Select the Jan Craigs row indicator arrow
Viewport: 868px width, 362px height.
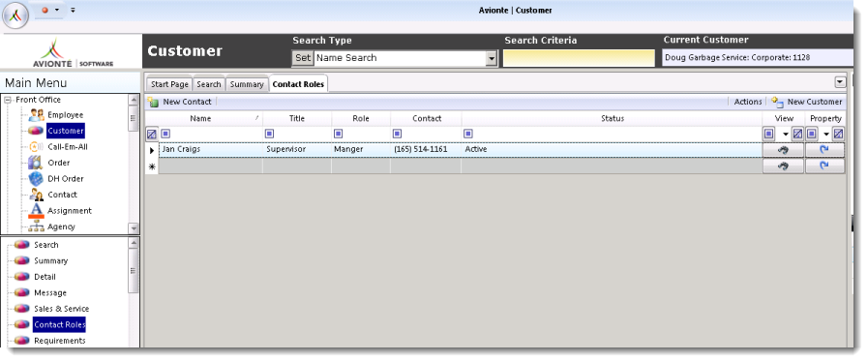[152, 150]
